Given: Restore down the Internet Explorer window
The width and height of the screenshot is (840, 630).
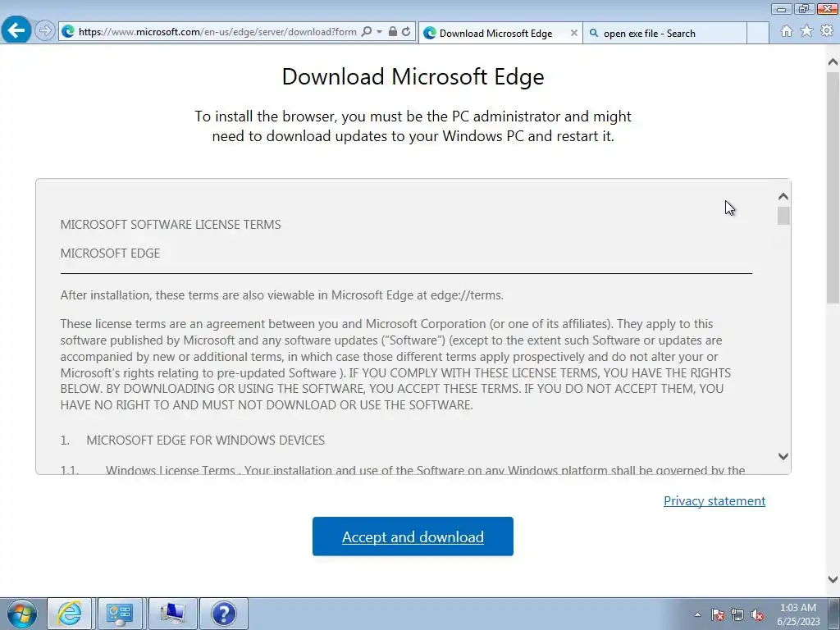Looking at the screenshot, I should tap(804, 9).
